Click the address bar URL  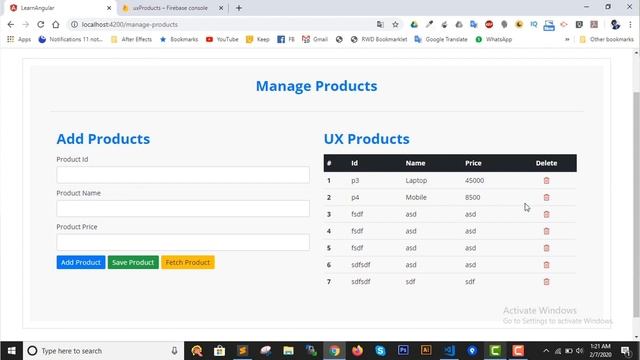pos(130,24)
